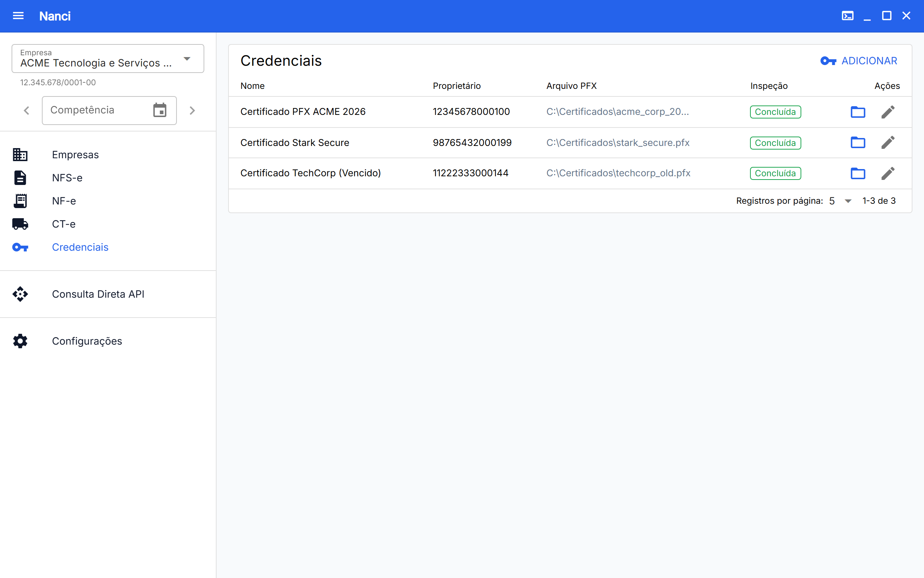Open folder for Certificado Stark Secure

tap(858, 143)
